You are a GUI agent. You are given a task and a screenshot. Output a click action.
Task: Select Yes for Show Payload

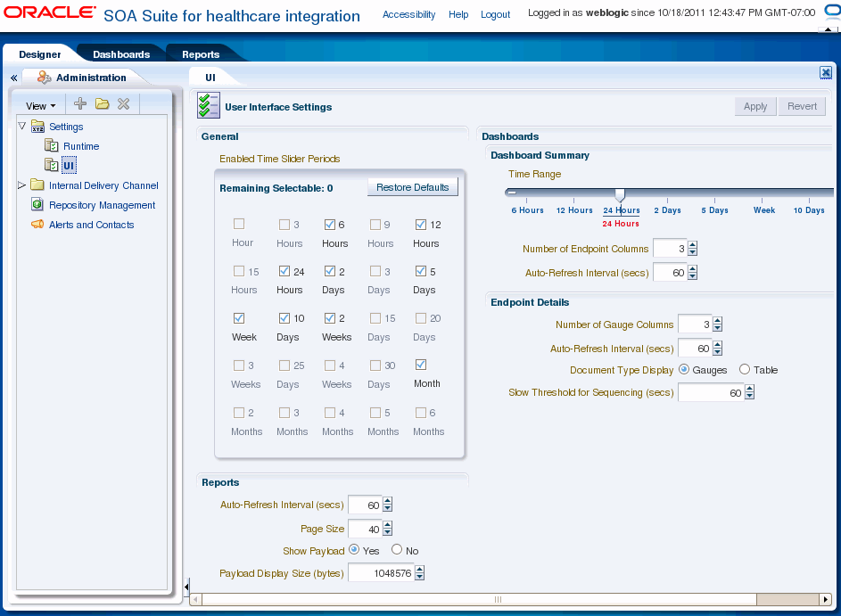[354, 549]
